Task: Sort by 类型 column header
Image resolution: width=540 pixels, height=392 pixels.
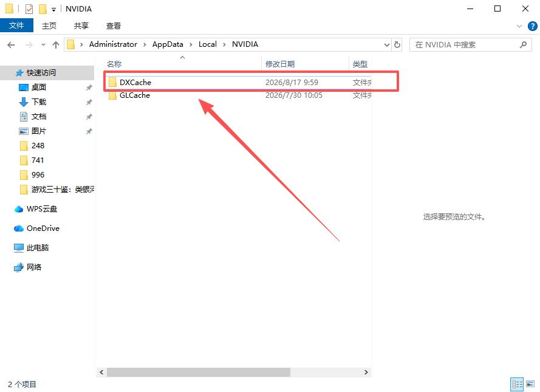Action: 360,64
